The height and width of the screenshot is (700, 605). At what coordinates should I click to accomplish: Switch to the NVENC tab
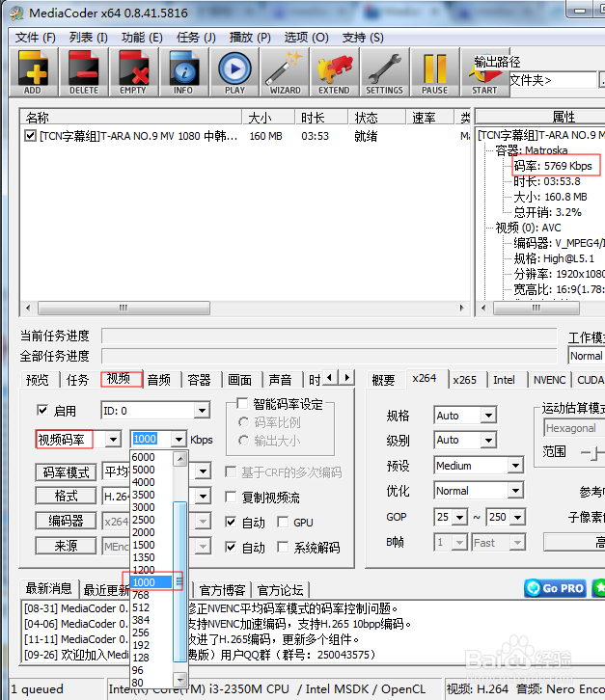click(549, 380)
